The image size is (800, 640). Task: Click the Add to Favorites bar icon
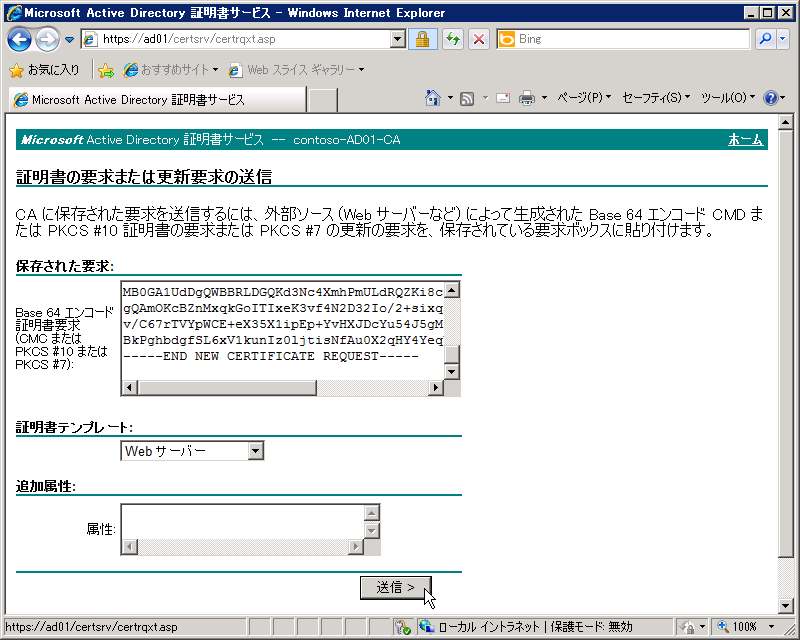tap(106, 70)
